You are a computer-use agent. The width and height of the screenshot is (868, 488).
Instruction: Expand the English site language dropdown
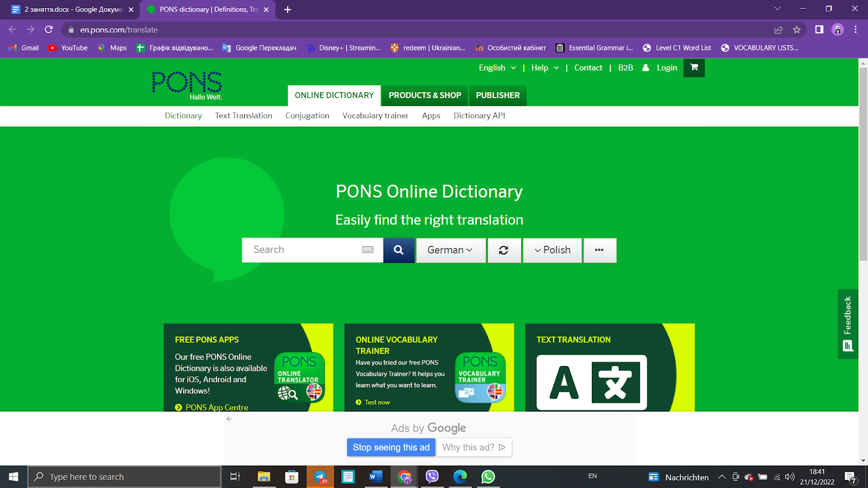click(497, 68)
